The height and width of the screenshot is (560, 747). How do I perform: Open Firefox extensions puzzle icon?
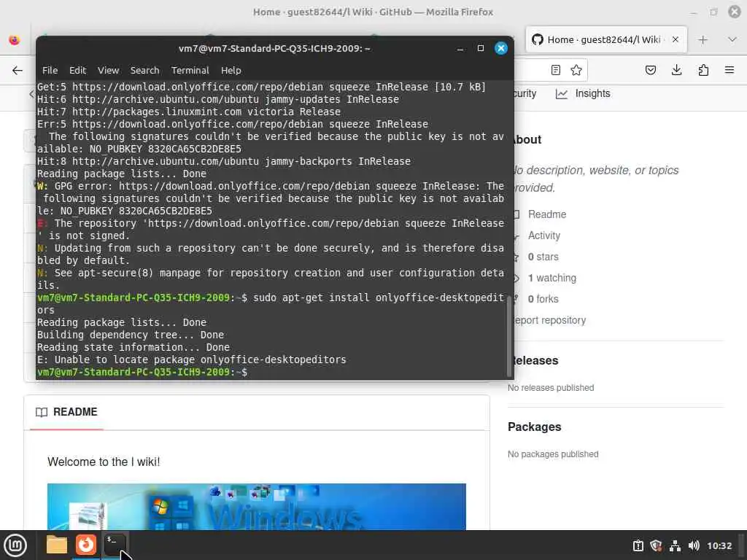click(x=703, y=71)
